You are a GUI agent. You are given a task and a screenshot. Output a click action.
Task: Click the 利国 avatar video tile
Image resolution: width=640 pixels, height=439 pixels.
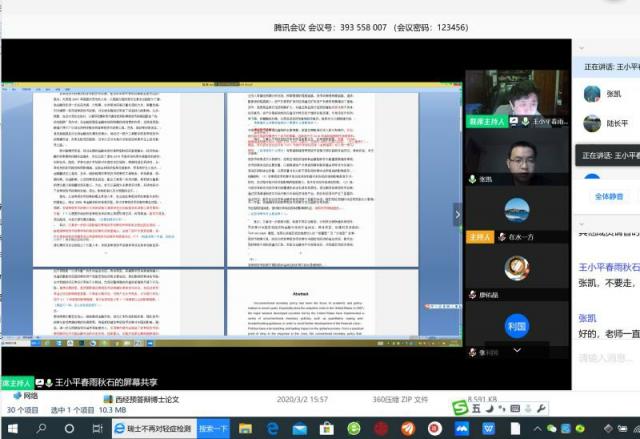(x=516, y=326)
